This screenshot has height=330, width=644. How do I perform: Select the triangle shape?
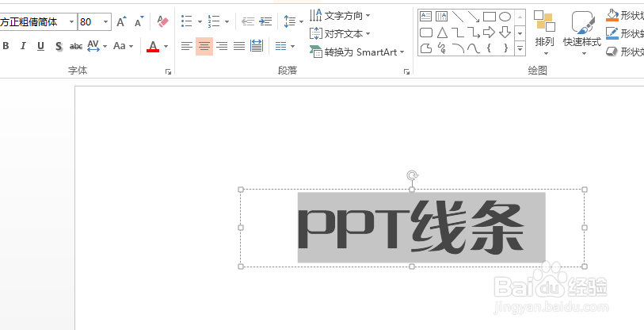click(442, 33)
